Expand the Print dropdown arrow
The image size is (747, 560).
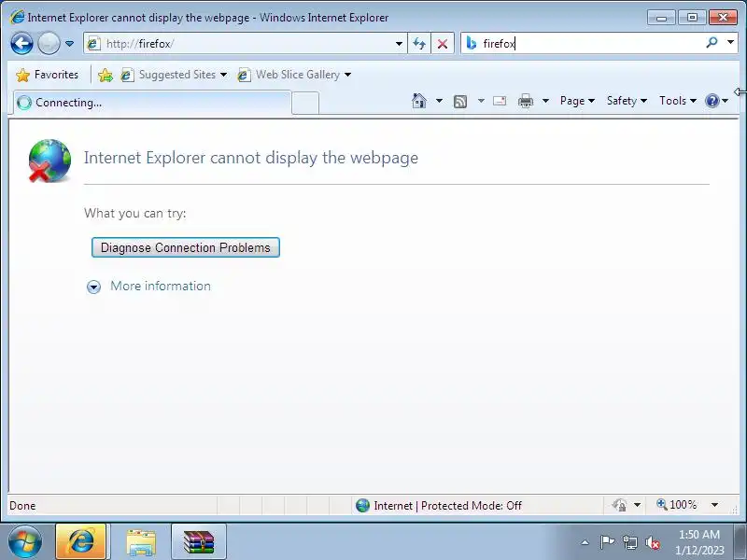(546, 101)
